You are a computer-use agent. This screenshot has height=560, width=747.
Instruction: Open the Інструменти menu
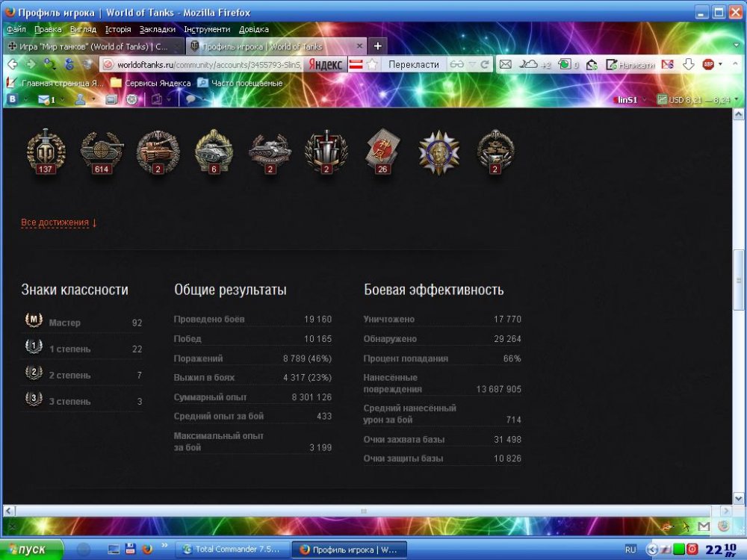[x=207, y=30]
